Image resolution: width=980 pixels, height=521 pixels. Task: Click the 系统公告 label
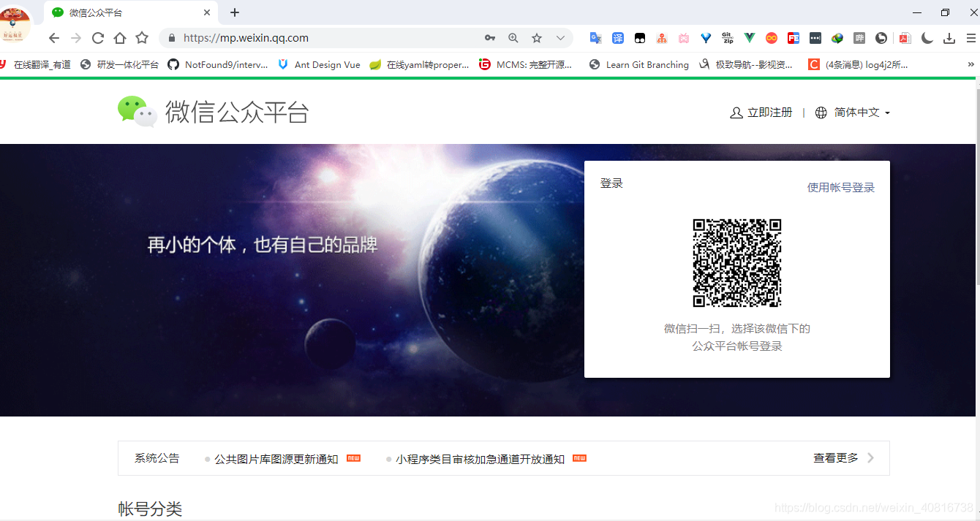coord(157,458)
